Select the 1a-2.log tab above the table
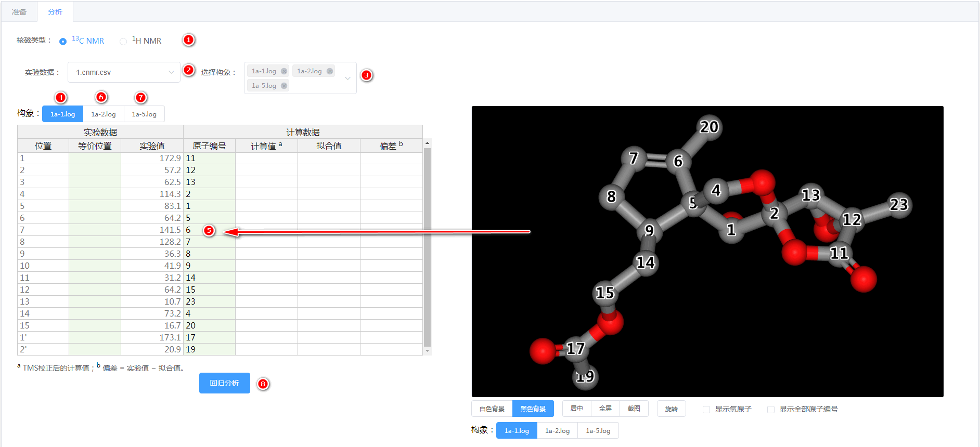The image size is (980, 447). point(104,114)
